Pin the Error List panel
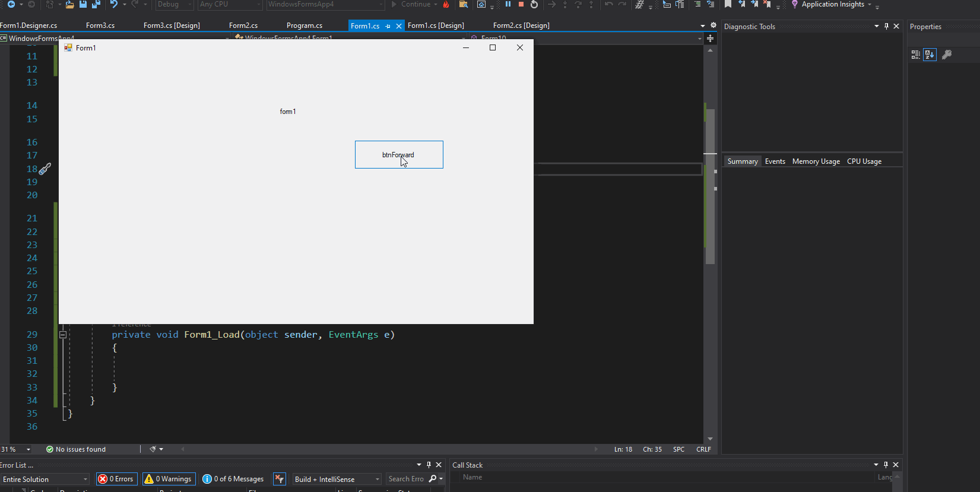Image resolution: width=980 pixels, height=492 pixels. 429,465
